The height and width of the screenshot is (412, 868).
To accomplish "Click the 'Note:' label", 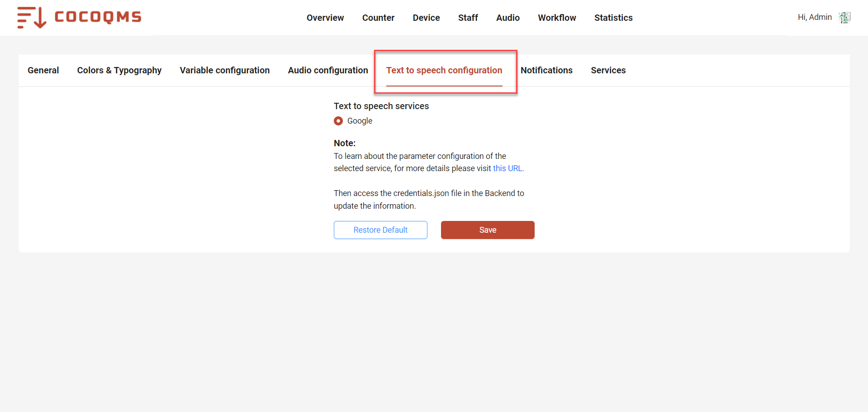I will [x=345, y=143].
